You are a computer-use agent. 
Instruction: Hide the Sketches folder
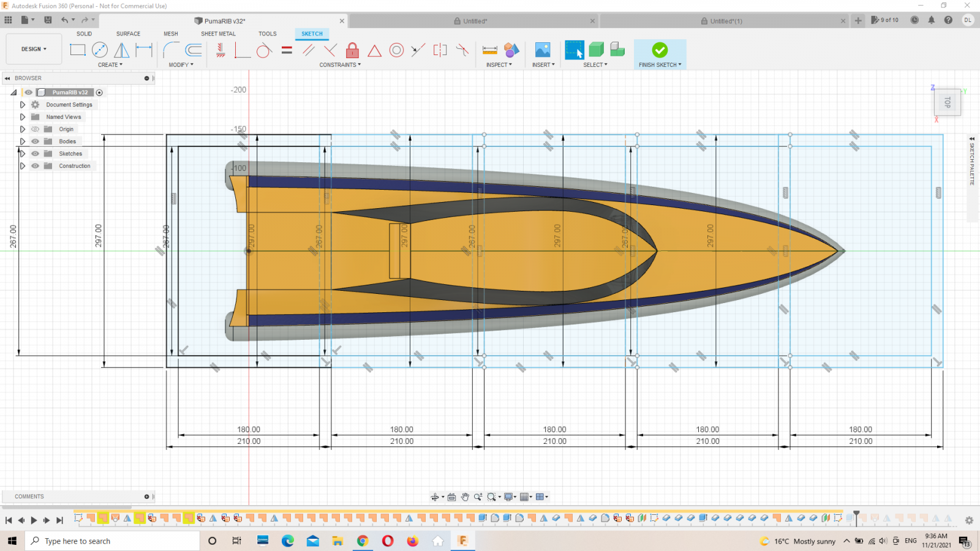tap(35, 154)
